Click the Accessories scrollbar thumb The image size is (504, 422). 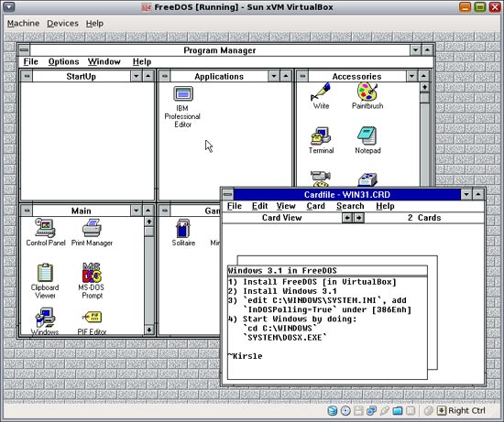424,98
